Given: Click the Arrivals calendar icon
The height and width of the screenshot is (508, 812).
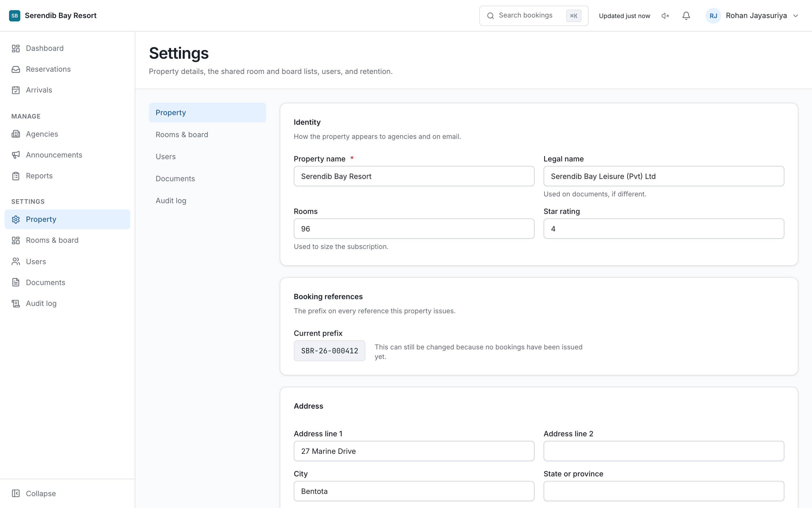Looking at the screenshot, I should coord(16,90).
